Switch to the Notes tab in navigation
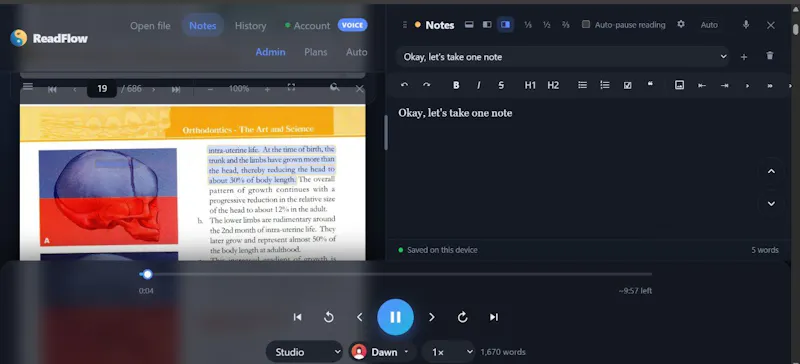800x364 pixels. (x=203, y=26)
